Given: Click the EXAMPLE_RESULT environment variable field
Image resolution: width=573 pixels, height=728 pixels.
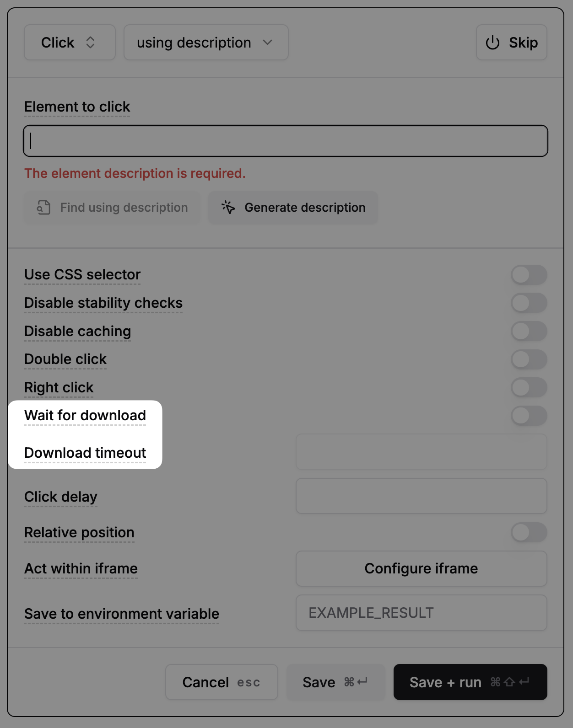Looking at the screenshot, I should click(x=422, y=613).
